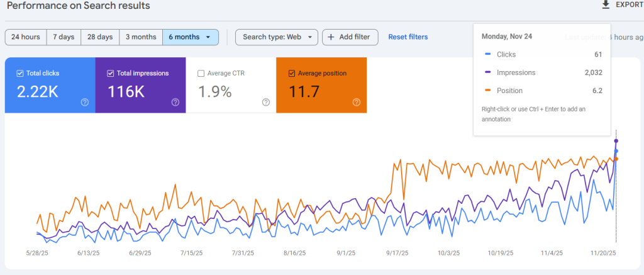Uncheck the Total clicks checkbox
Screen dimensions: 644x275
[20, 74]
